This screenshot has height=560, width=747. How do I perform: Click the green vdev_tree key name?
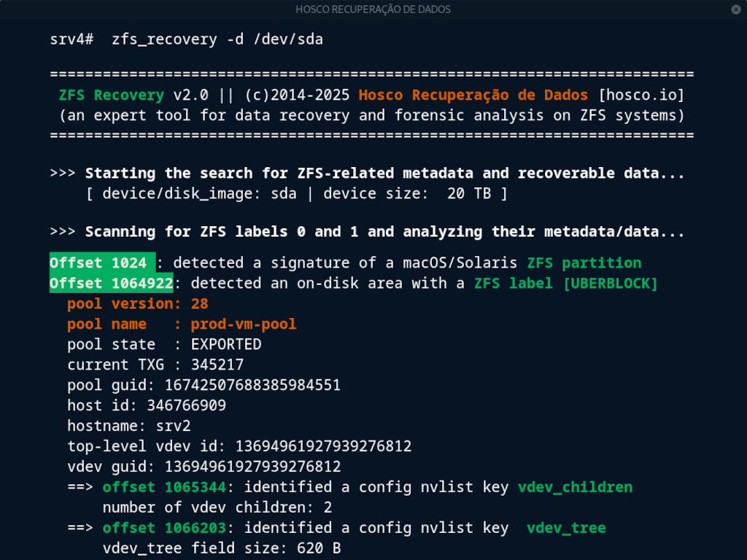coord(566,528)
